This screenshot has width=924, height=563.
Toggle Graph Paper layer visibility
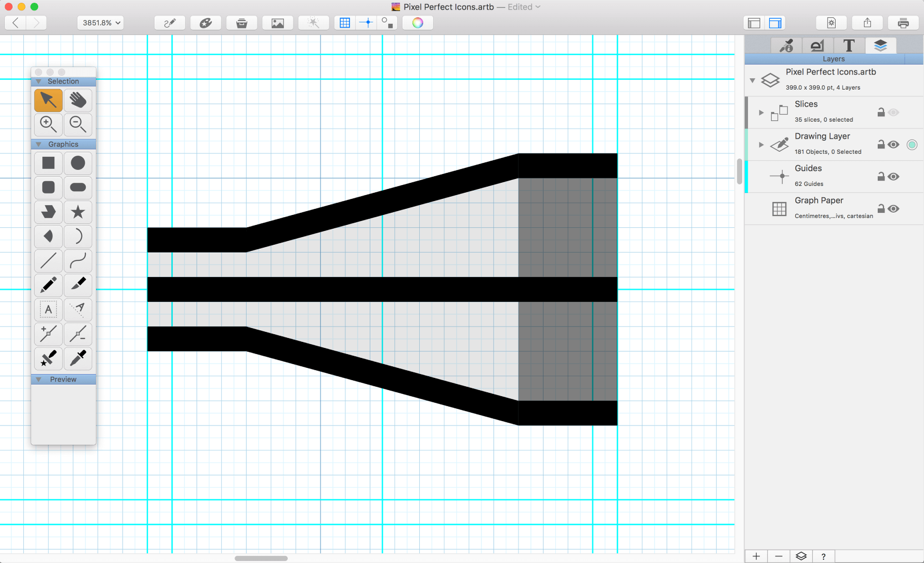[893, 209]
